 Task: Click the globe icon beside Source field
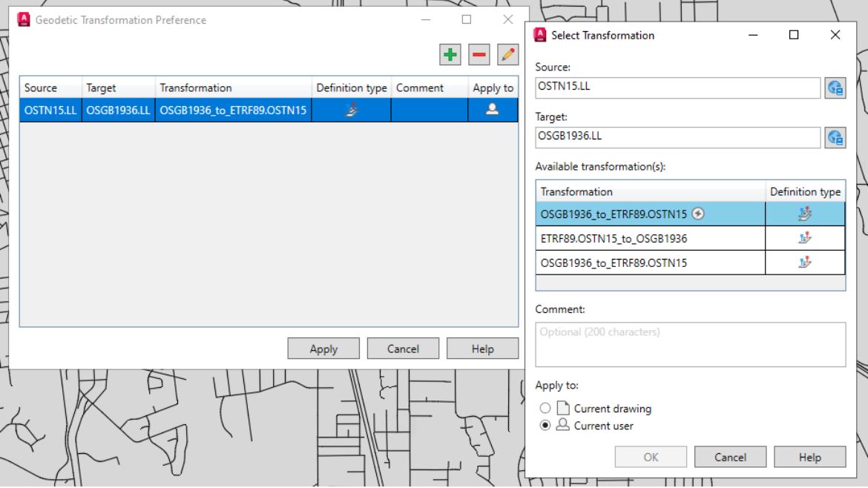coord(835,88)
